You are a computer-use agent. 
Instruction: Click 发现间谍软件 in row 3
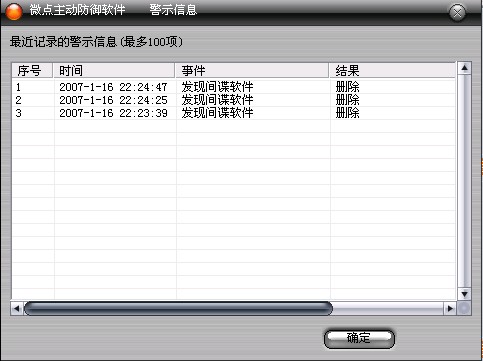tap(217, 113)
